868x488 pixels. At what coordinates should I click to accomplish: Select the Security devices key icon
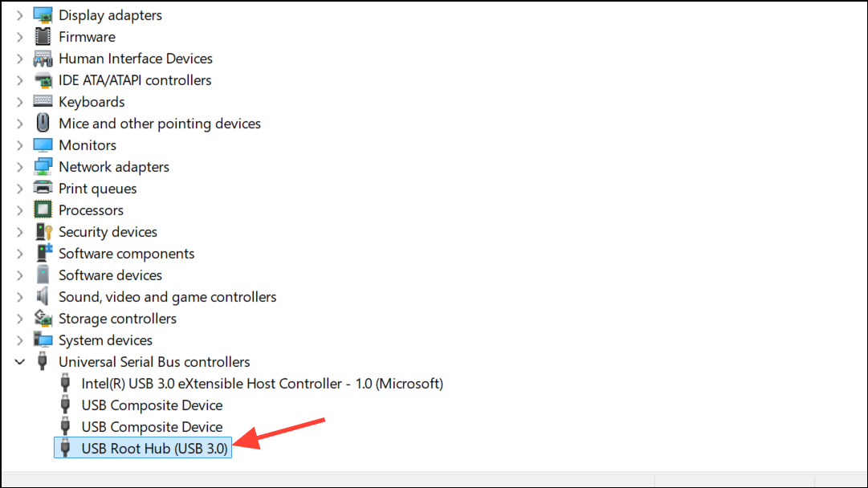[43, 231]
